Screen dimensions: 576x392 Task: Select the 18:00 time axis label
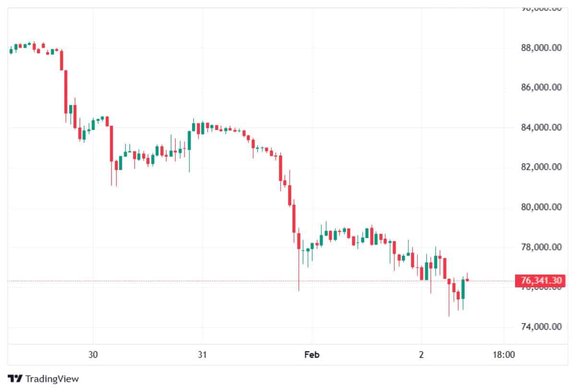[504, 355]
